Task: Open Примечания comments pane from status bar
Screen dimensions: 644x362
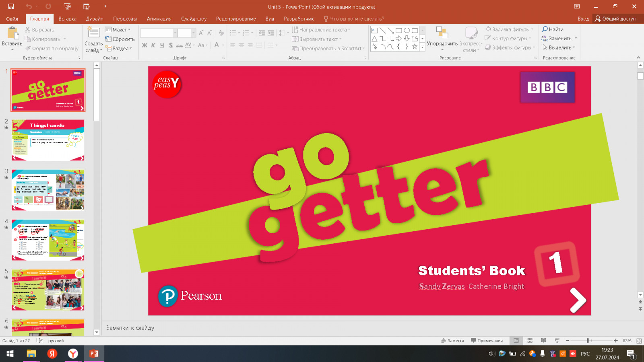Action: (x=487, y=341)
